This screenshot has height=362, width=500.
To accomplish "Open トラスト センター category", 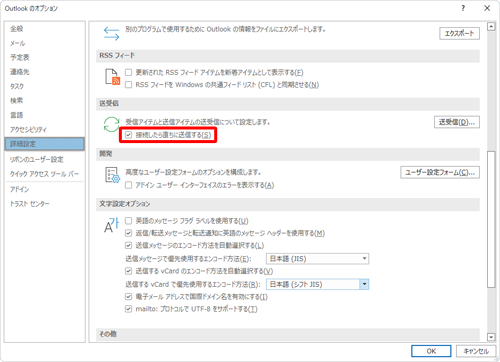I will 45,204.
